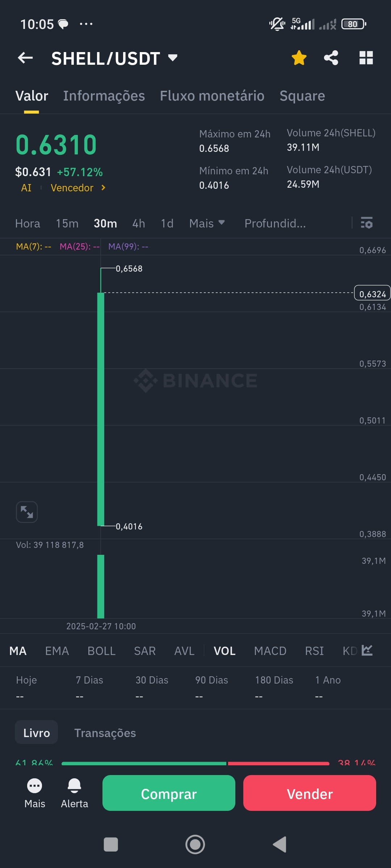This screenshot has height=868, width=391.
Task: Click the buy/sell ratio bar
Action: coord(195,763)
